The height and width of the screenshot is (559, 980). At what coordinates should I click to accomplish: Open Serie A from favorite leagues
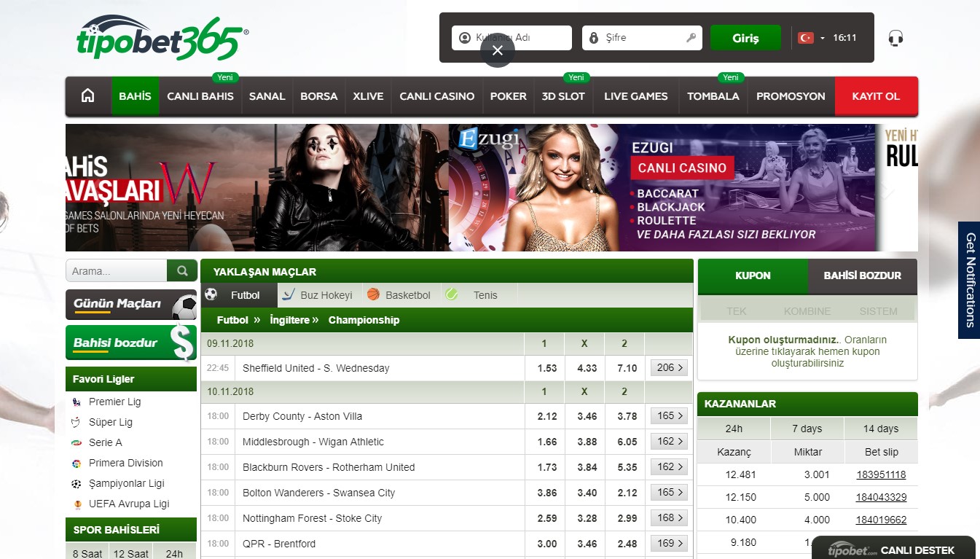pyautogui.click(x=106, y=442)
